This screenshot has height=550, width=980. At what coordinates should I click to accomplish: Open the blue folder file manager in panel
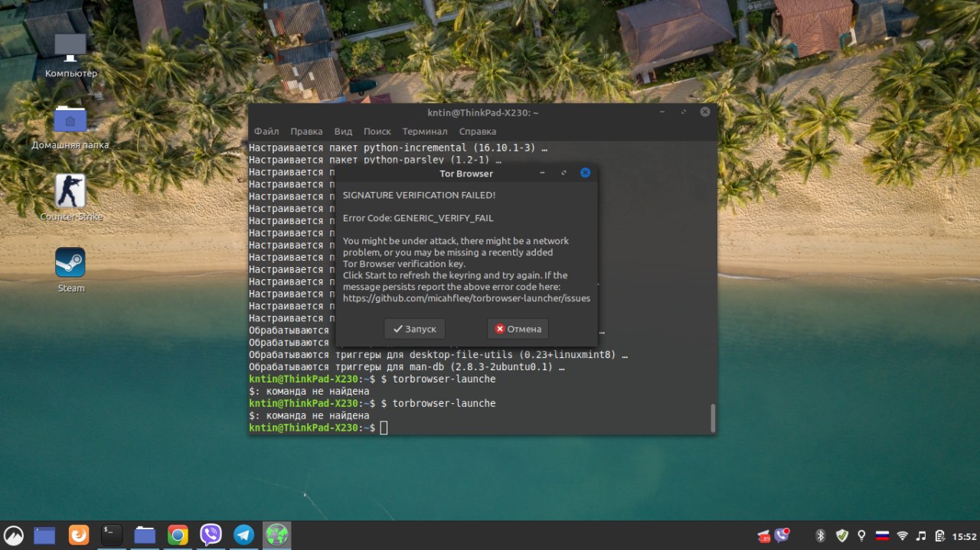coord(145,535)
